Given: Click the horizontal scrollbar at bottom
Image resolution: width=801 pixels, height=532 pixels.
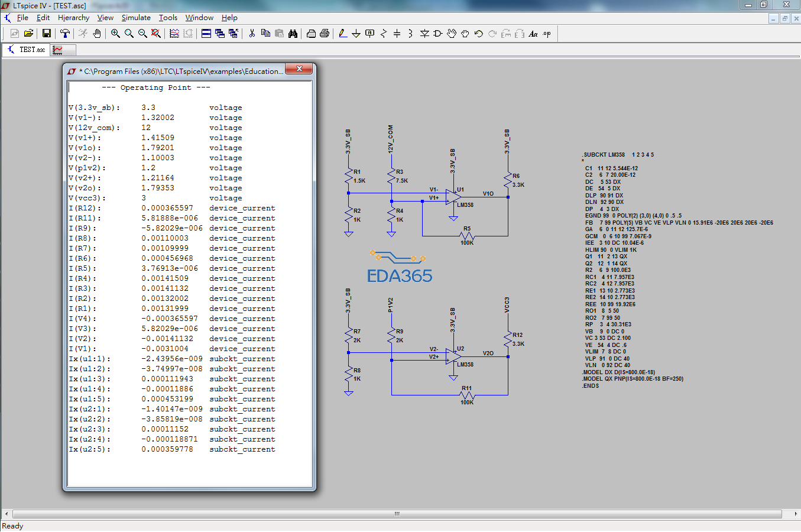Looking at the screenshot, I should [397, 514].
